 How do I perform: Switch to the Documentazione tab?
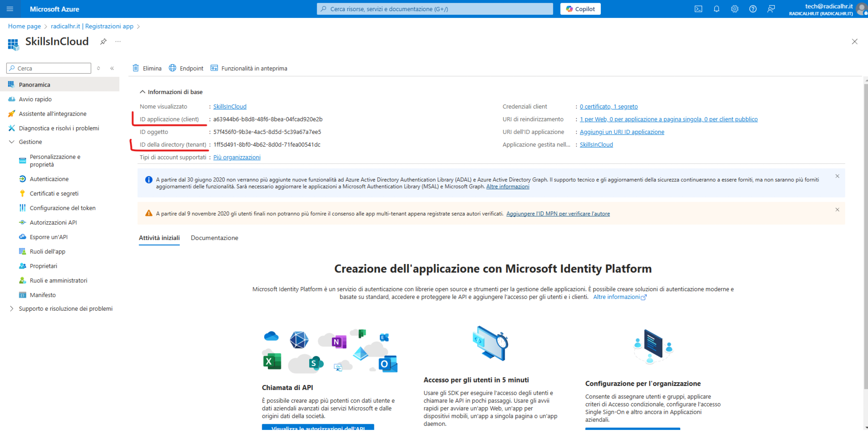pyautogui.click(x=215, y=238)
